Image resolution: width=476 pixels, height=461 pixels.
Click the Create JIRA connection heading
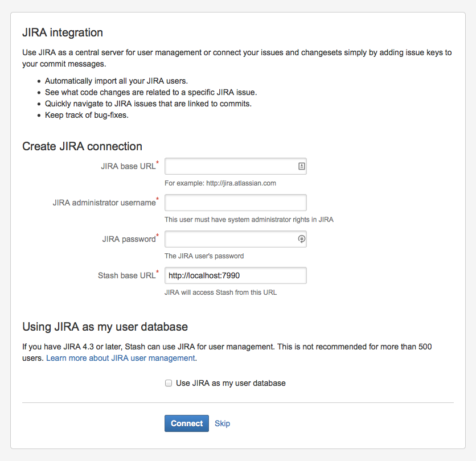click(82, 146)
